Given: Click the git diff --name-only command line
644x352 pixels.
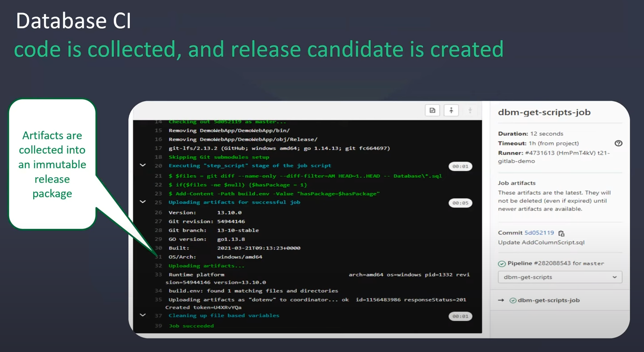Looking at the screenshot, I should 305,176.
